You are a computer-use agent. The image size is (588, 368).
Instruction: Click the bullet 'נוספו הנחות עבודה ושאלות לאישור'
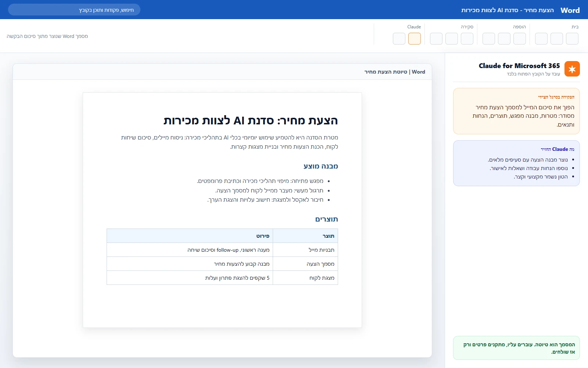[x=529, y=168]
